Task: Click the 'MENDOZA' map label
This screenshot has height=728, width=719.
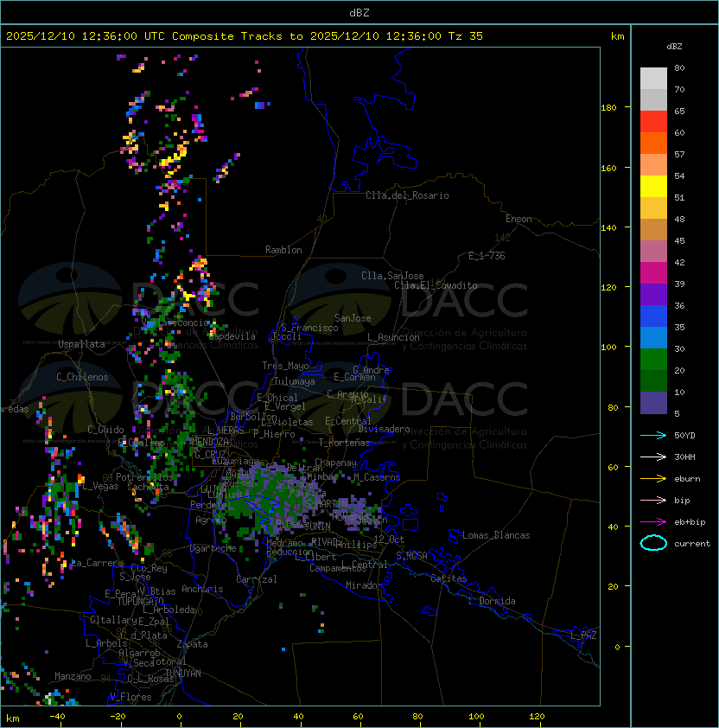Action: coord(210,441)
